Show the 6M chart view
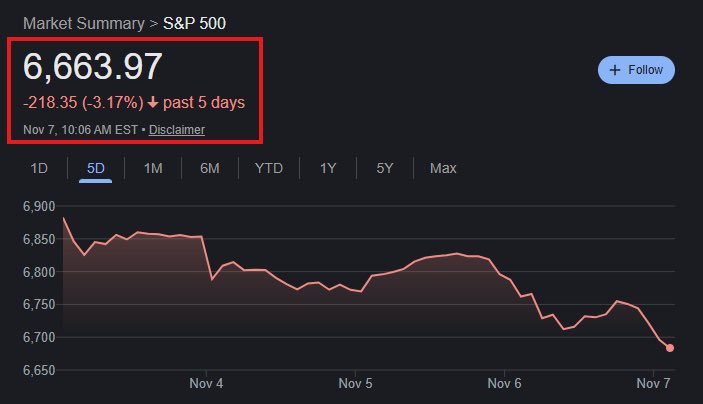 (210, 168)
